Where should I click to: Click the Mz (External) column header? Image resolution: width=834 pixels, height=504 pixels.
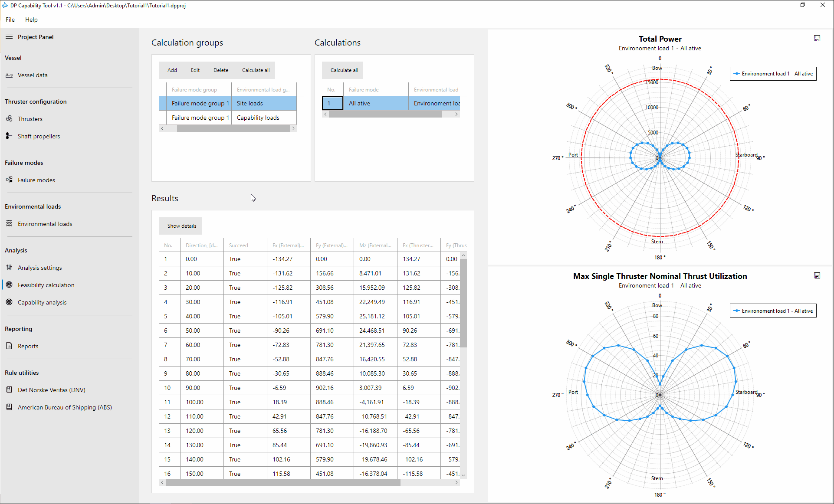pos(375,245)
